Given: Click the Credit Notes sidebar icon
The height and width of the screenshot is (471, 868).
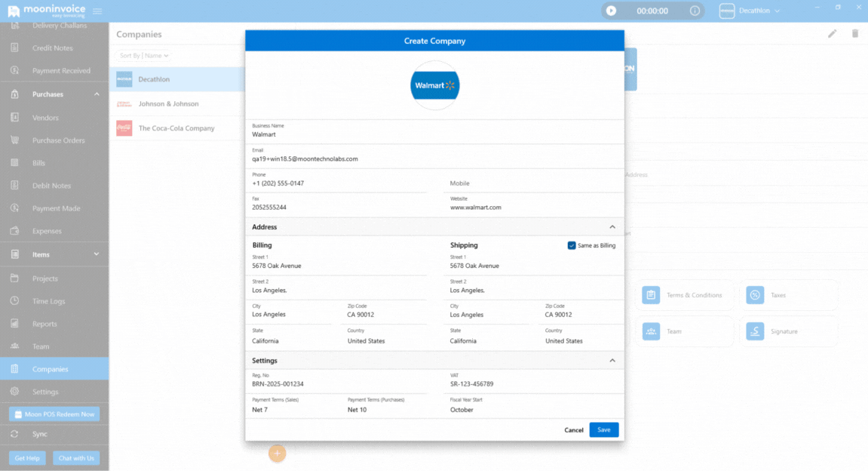Looking at the screenshot, I should point(14,48).
